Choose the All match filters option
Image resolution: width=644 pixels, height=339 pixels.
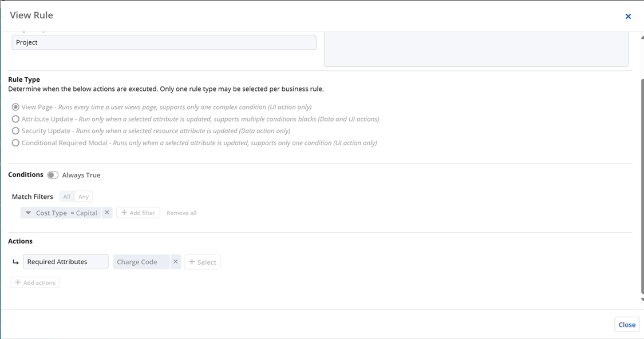pyautogui.click(x=66, y=196)
